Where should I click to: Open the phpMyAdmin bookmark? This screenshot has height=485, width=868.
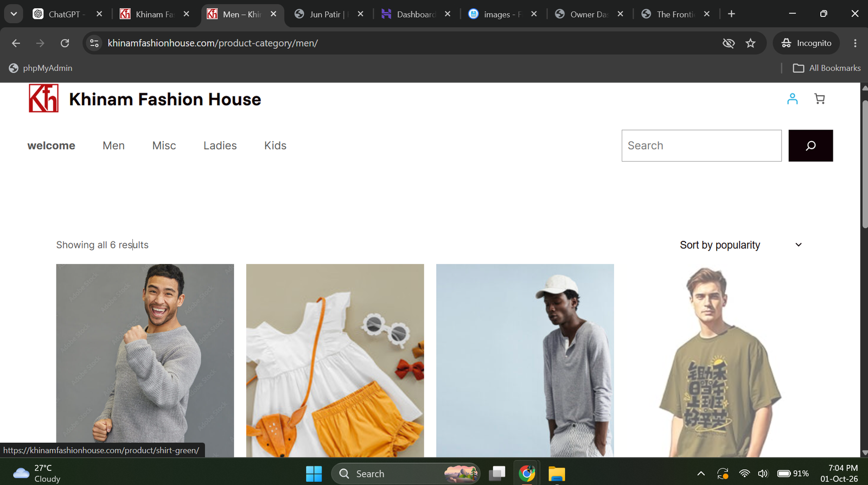tap(41, 68)
